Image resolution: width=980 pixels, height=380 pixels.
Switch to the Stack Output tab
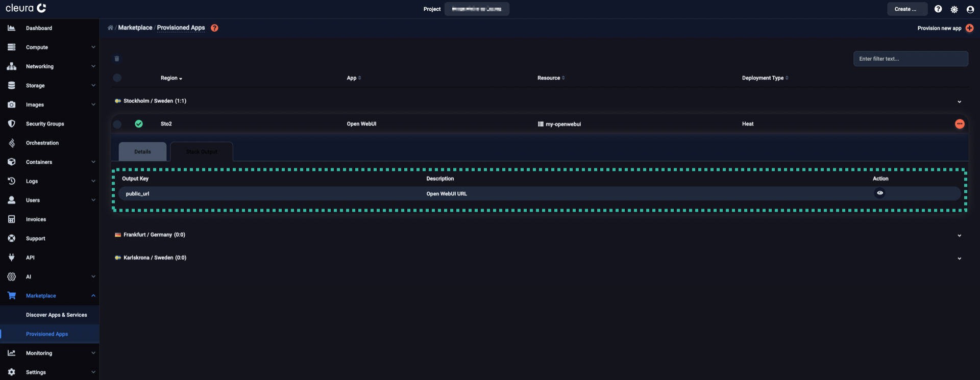[x=202, y=151]
